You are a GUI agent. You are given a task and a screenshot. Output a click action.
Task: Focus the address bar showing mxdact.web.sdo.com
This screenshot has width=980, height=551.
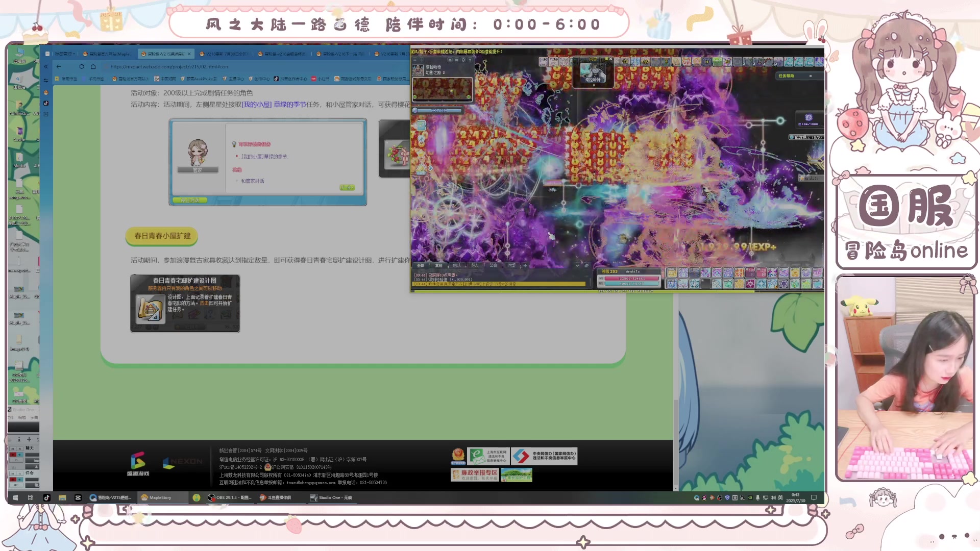pyautogui.click(x=255, y=66)
